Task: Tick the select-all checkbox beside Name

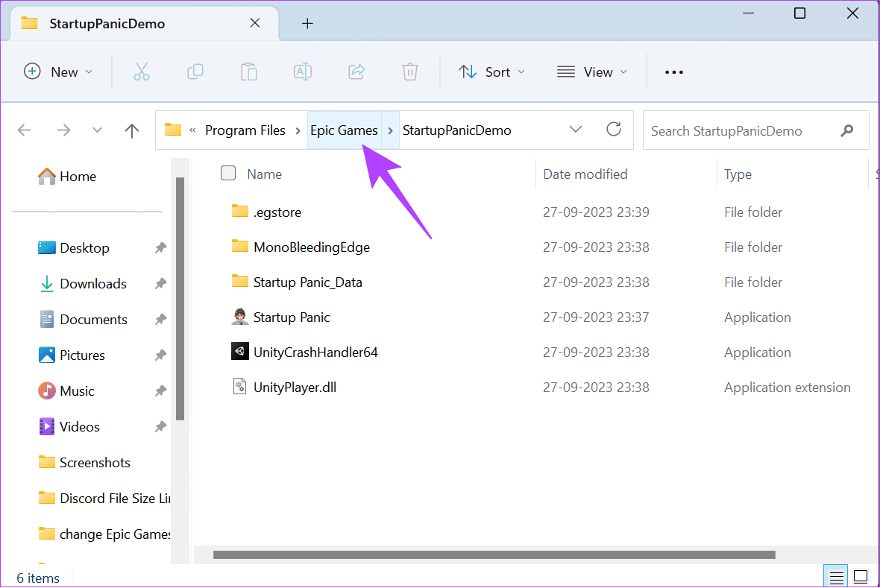Action: [228, 173]
